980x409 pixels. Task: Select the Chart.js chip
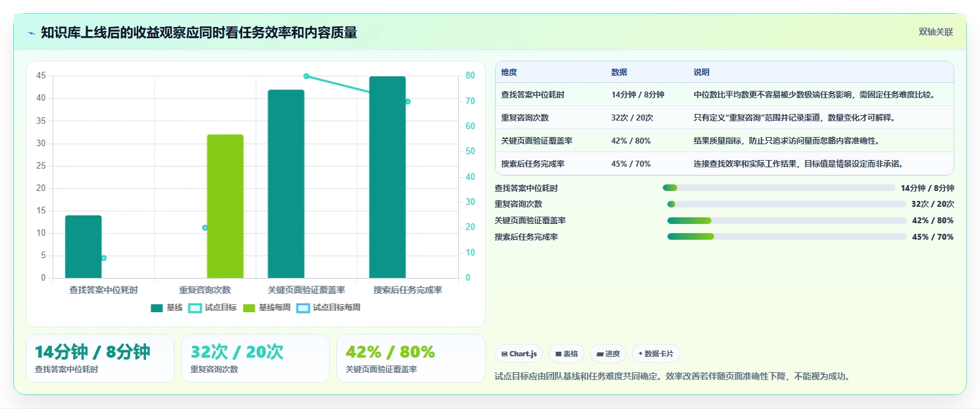pos(519,354)
